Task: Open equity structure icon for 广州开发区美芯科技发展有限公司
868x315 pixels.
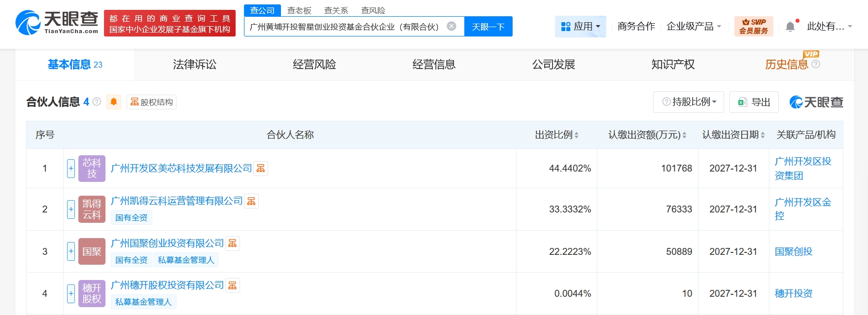Action: [x=261, y=169]
